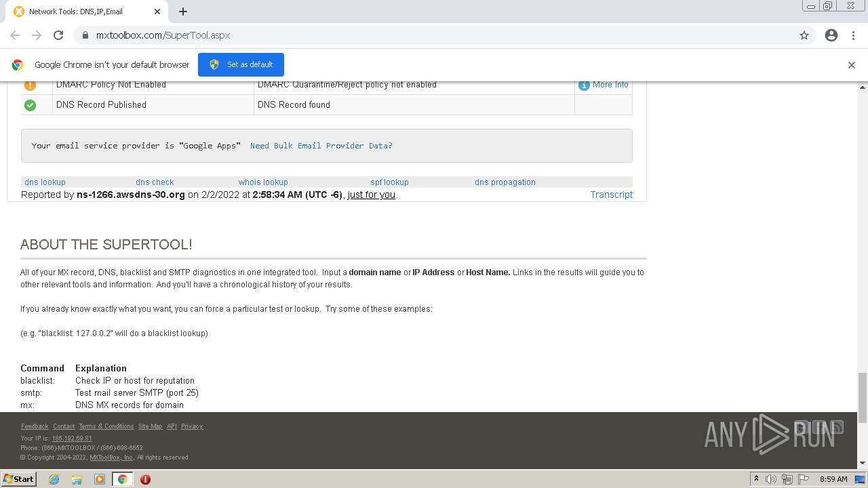Viewport: 868px width, 488px height.
Task: Click the green DNS Record check icon
Action: tap(30, 105)
